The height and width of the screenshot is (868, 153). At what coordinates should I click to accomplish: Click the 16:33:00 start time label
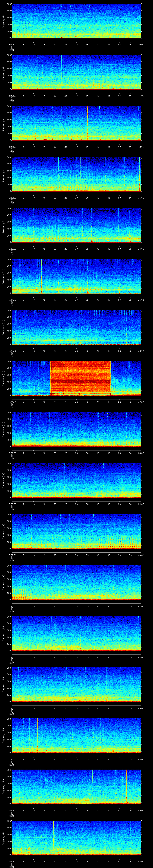pyautogui.click(x=12, y=249)
